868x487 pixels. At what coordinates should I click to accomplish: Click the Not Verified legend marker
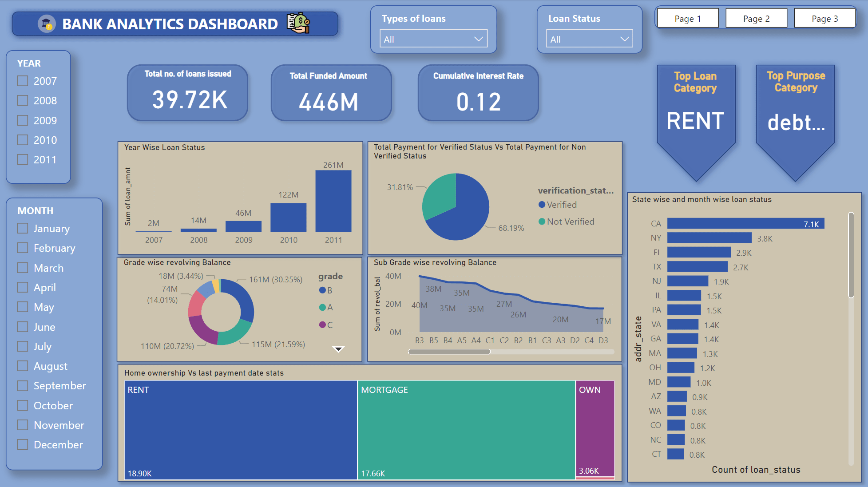pyautogui.click(x=542, y=222)
